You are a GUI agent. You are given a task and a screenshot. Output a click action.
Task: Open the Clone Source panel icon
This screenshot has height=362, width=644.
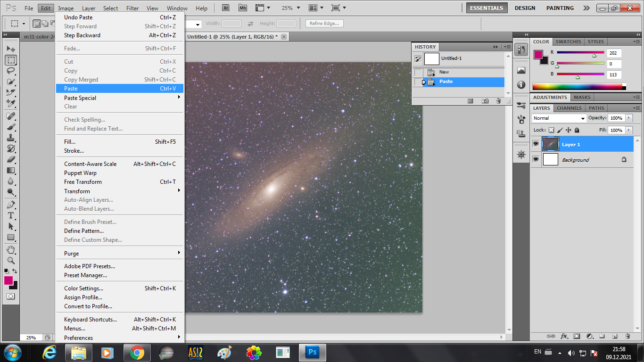click(x=521, y=133)
